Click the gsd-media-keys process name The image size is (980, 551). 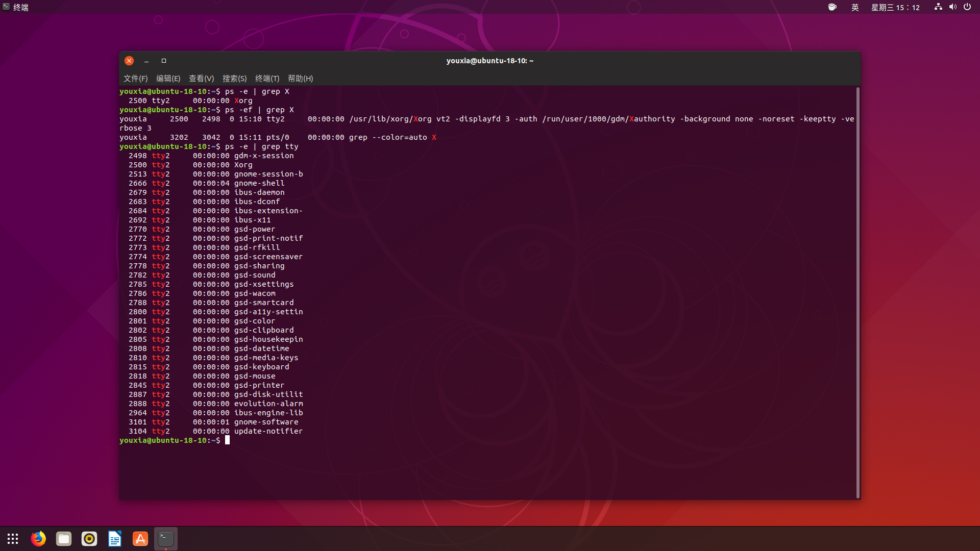[x=266, y=358]
